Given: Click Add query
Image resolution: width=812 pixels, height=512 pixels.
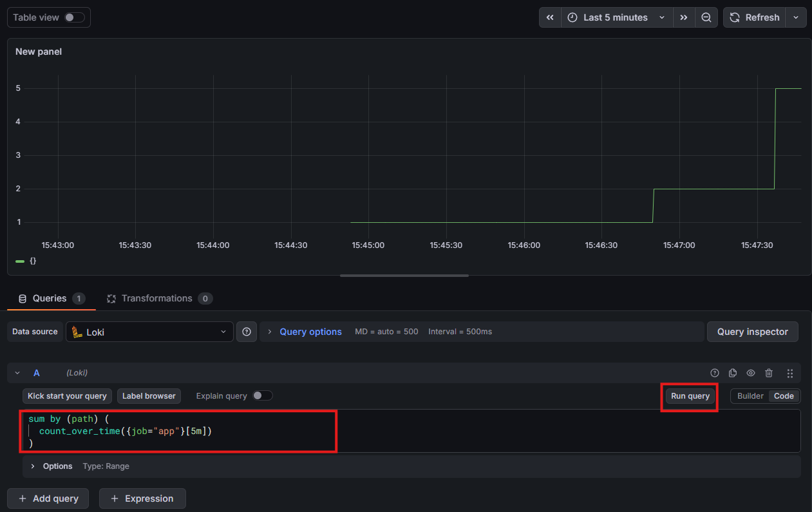Looking at the screenshot, I should click(49, 498).
